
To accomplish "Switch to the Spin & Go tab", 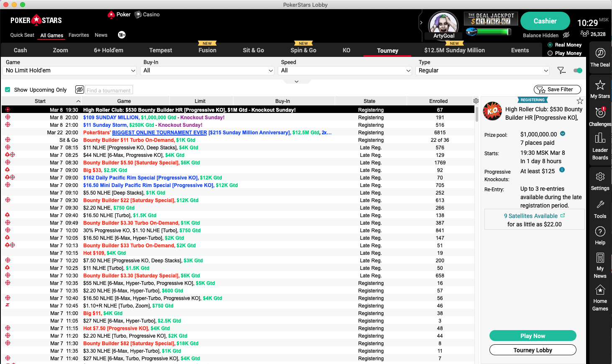I will (303, 50).
